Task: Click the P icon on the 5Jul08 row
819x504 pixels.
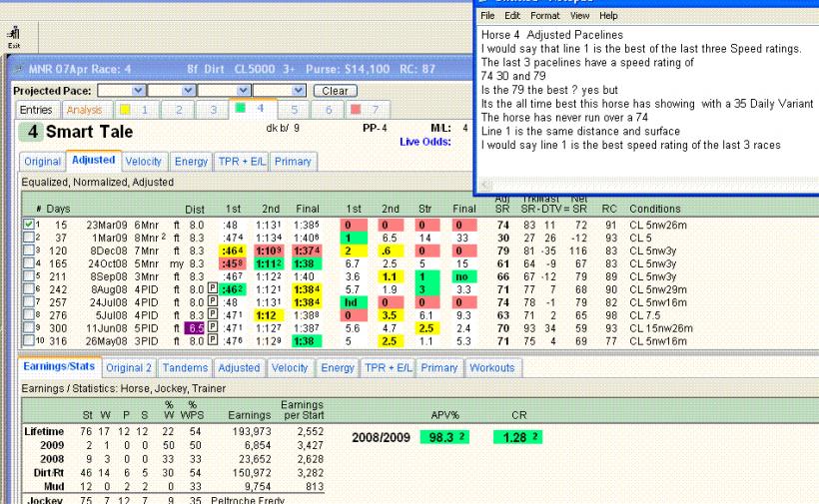Action: coord(212,314)
